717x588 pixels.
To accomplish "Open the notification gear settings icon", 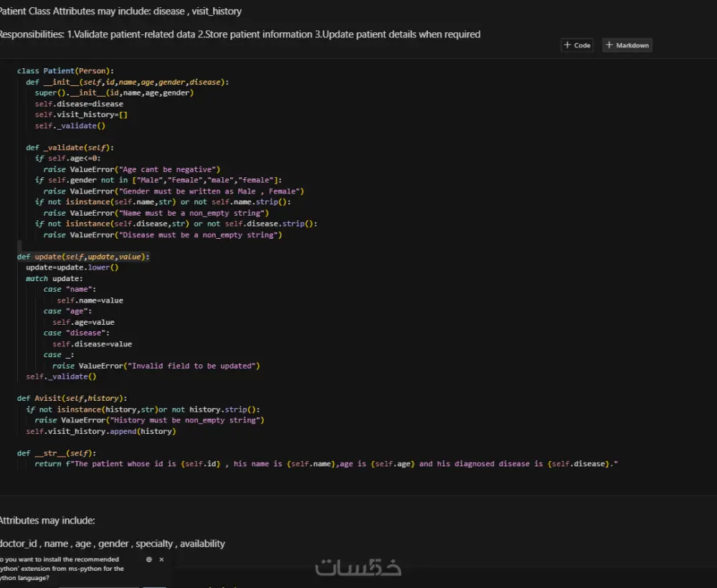I will 148,559.
